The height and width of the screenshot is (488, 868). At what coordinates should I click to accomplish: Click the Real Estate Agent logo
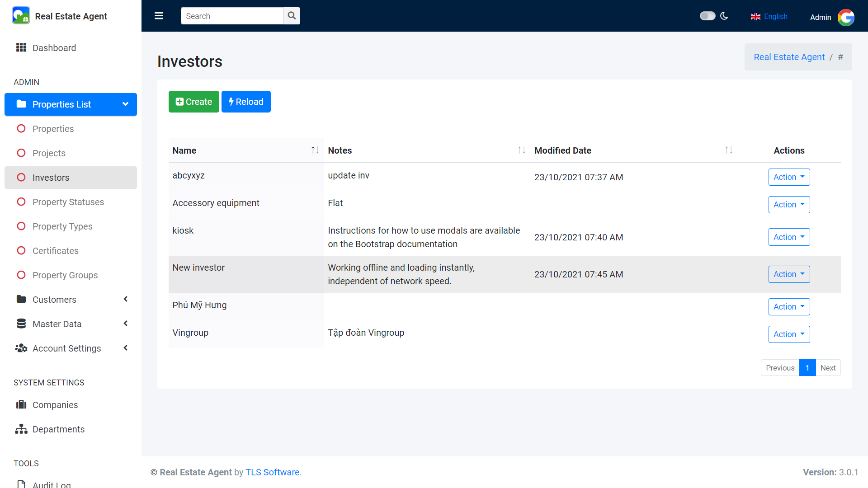[21, 16]
